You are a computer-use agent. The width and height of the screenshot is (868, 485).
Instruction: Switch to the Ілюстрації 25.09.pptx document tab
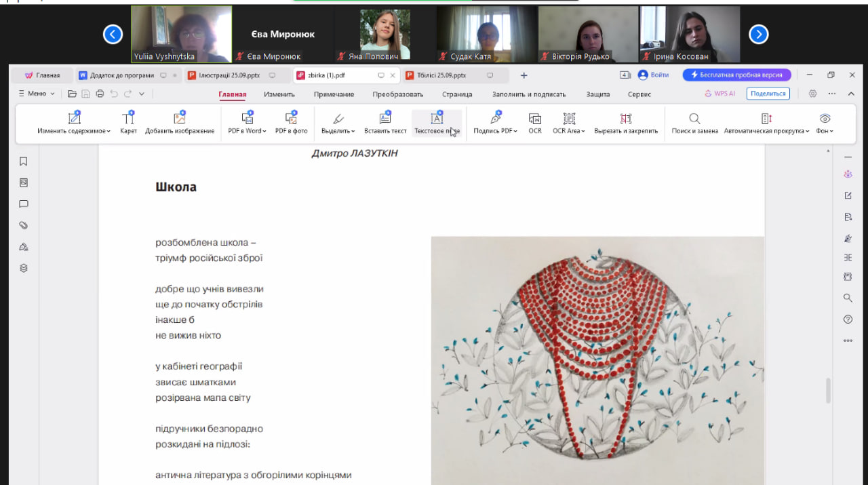click(x=227, y=75)
